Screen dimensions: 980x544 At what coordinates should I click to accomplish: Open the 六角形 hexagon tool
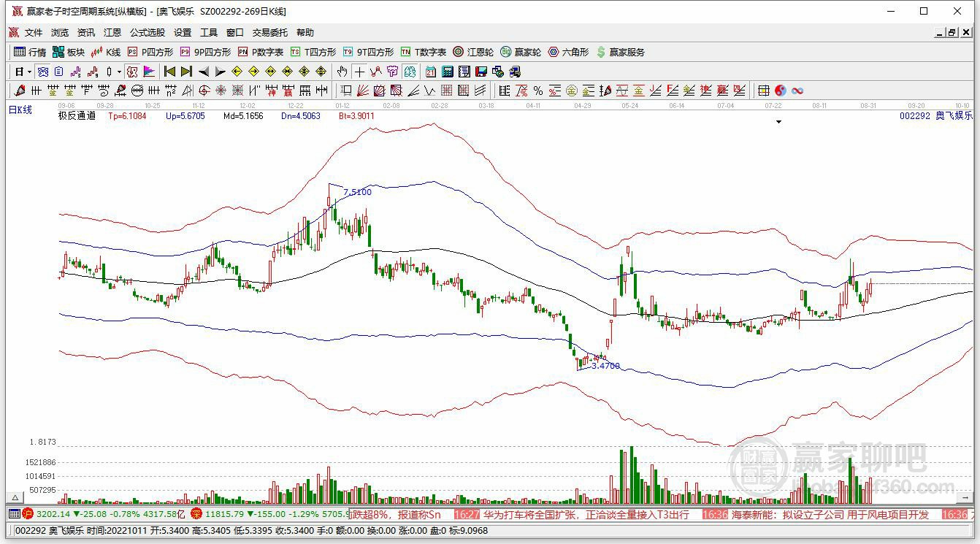568,52
